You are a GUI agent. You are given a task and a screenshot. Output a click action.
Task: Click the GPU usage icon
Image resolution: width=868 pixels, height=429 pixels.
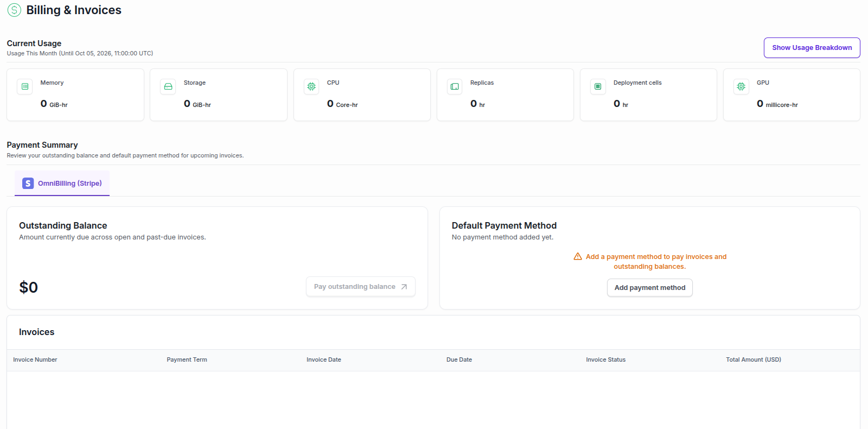741,86
